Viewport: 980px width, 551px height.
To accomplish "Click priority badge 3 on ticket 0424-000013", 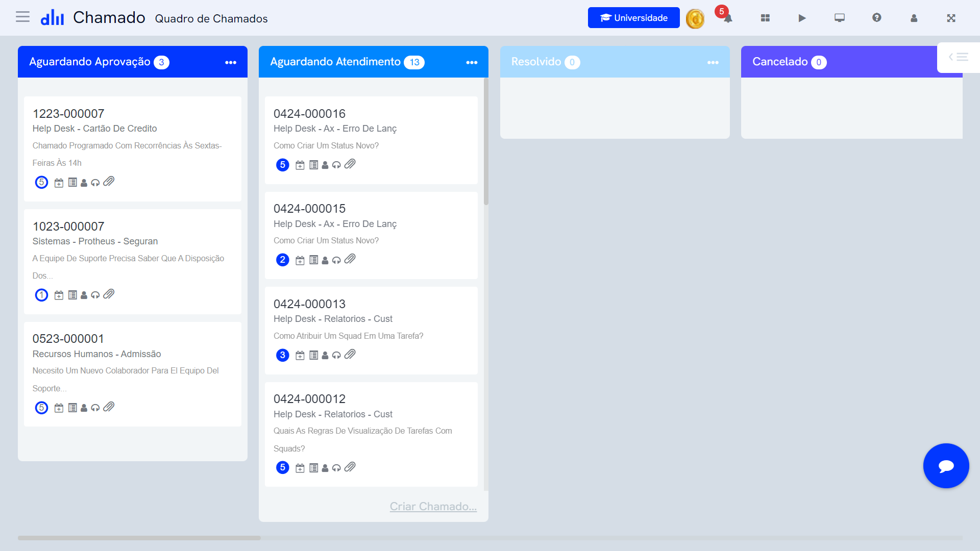I will 282,355.
